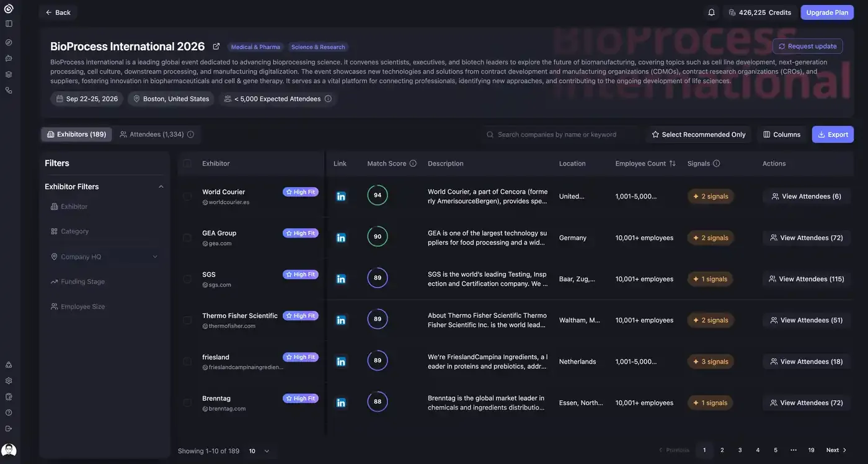Click the info icon next to Attendees tab
Viewport: 868px width, 464px height.
click(x=190, y=135)
